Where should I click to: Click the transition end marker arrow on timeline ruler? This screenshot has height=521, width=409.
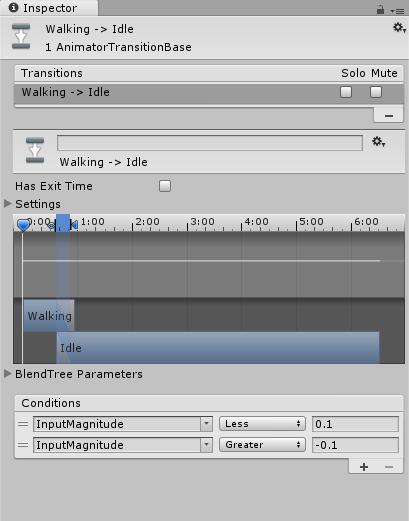(74, 225)
